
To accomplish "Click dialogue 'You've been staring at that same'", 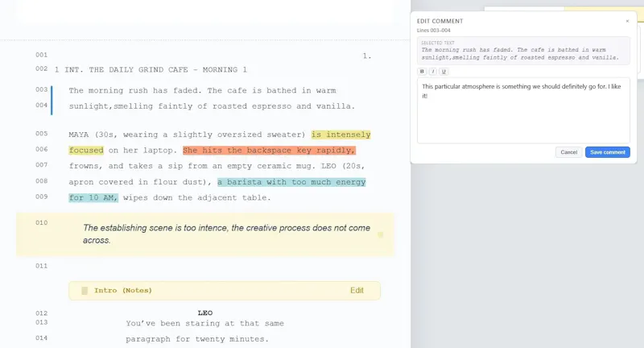I will pos(205,323).
